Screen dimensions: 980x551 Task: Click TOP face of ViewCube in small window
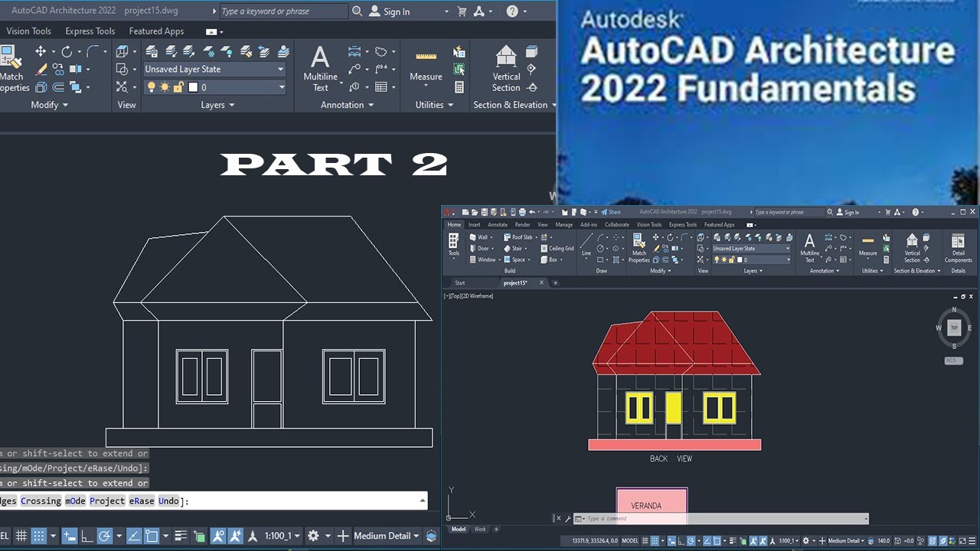pos(954,328)
